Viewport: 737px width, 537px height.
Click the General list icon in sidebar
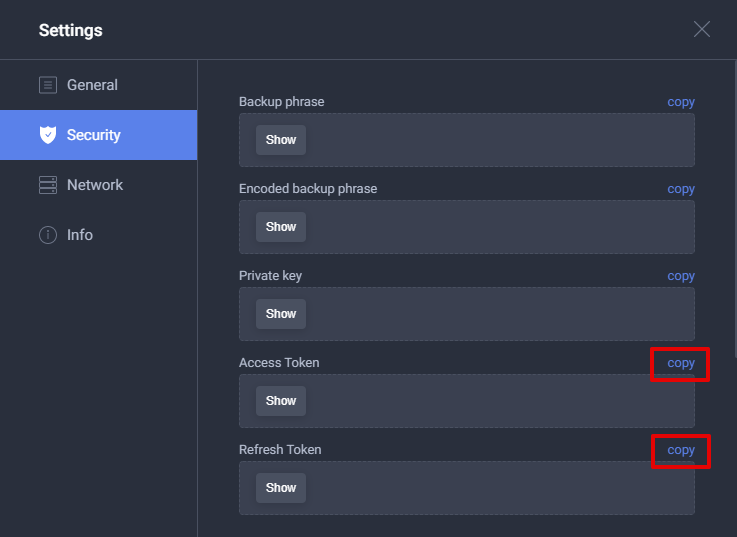47,85
